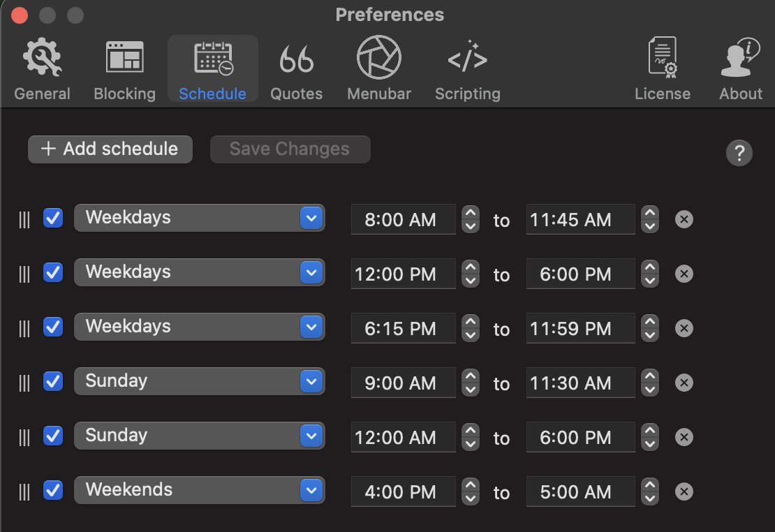Open the Sunday dropdown on the 9:00 AM row
The image size is (775, 532).
coord(199,381)
